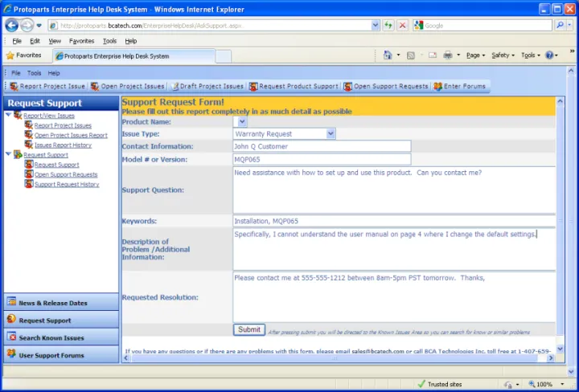579x392 pixels.
Task: Click the Contact Information text field
Action: point(322,146)
